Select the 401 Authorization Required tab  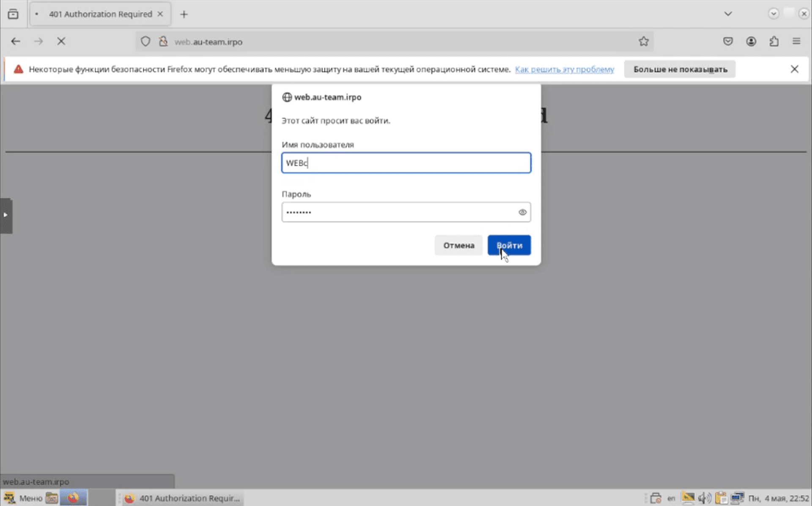coord(100,14)
